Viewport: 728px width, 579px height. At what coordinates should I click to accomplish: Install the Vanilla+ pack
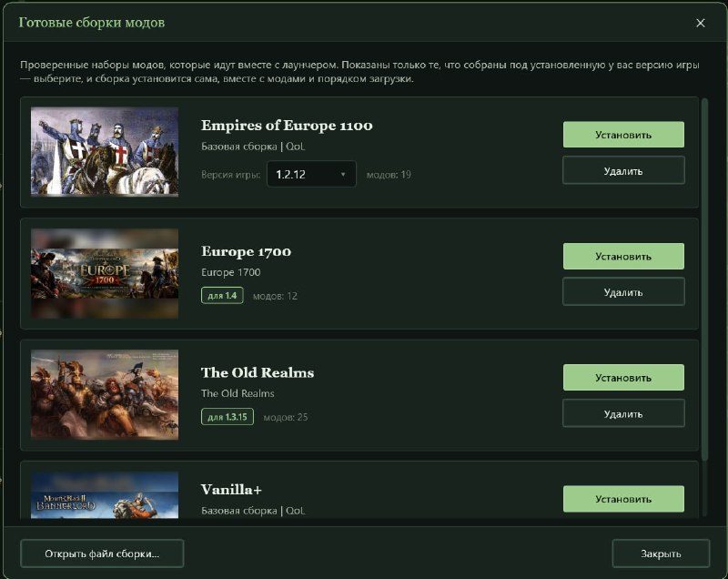pyautogui.click(x=623, y=499)
